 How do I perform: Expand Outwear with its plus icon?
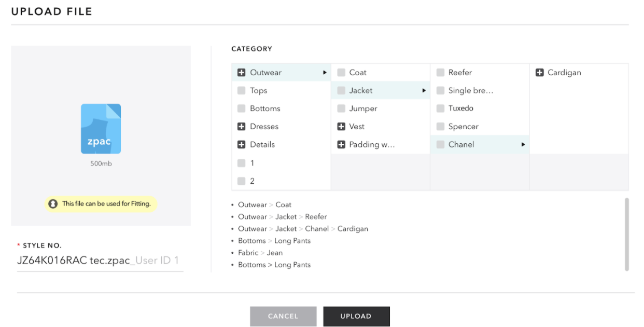[x=241, y=73]
